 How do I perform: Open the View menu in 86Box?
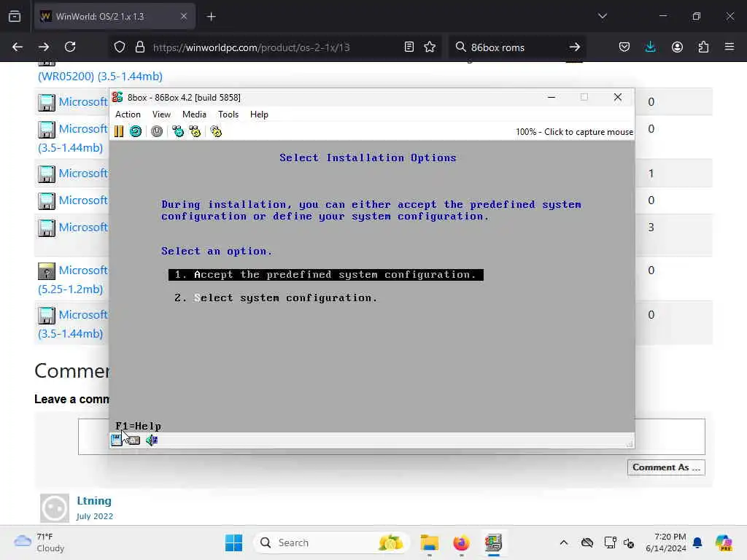click(161, 114)
